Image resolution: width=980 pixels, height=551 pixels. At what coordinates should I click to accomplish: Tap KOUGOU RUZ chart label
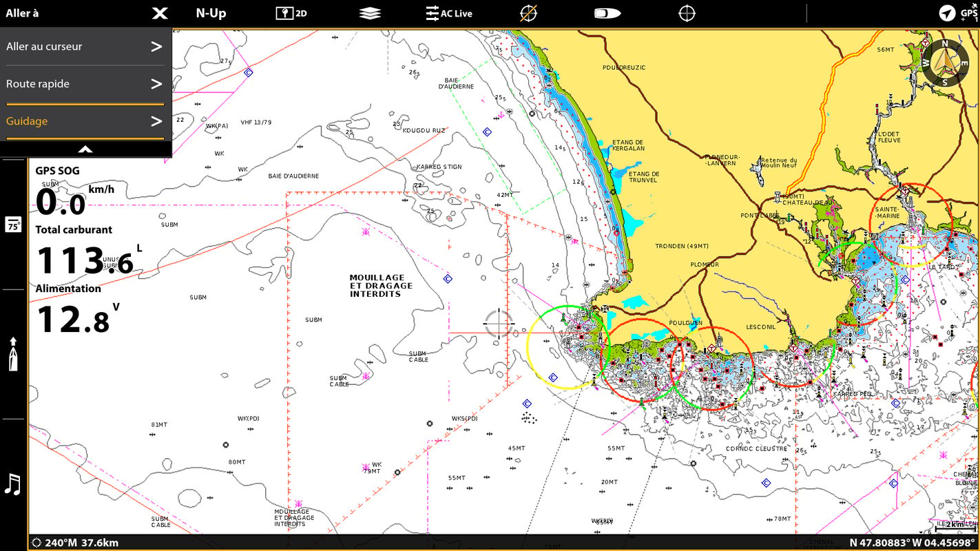click(424, 130)
